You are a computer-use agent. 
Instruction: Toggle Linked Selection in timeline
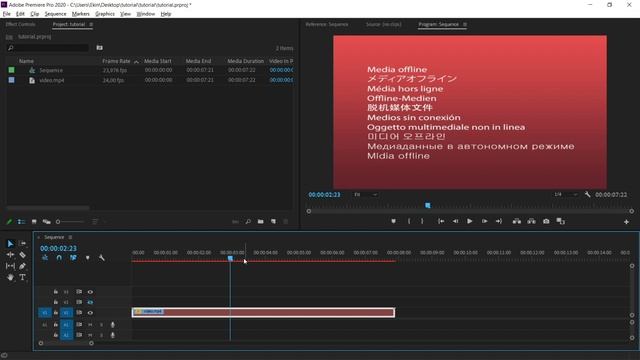click(x=73, y=258)
